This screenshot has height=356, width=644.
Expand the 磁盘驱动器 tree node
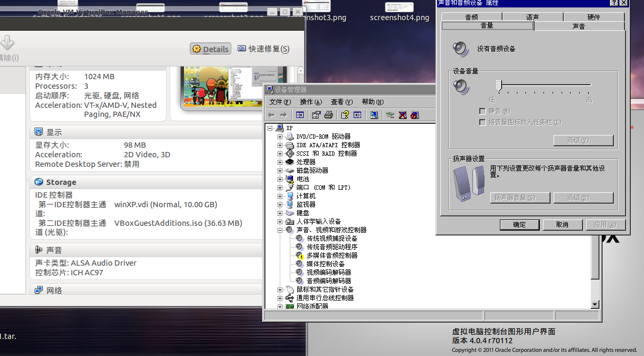coord(280,171)
